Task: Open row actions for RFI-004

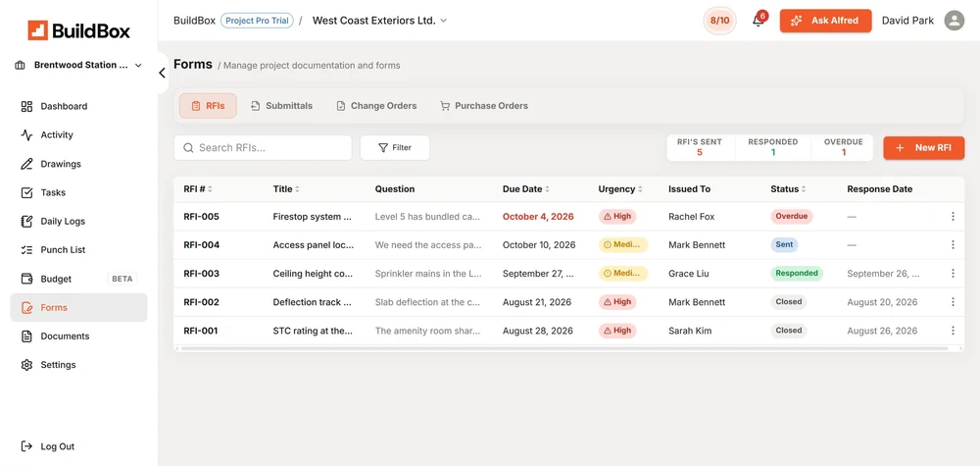Action: [953, 245]
